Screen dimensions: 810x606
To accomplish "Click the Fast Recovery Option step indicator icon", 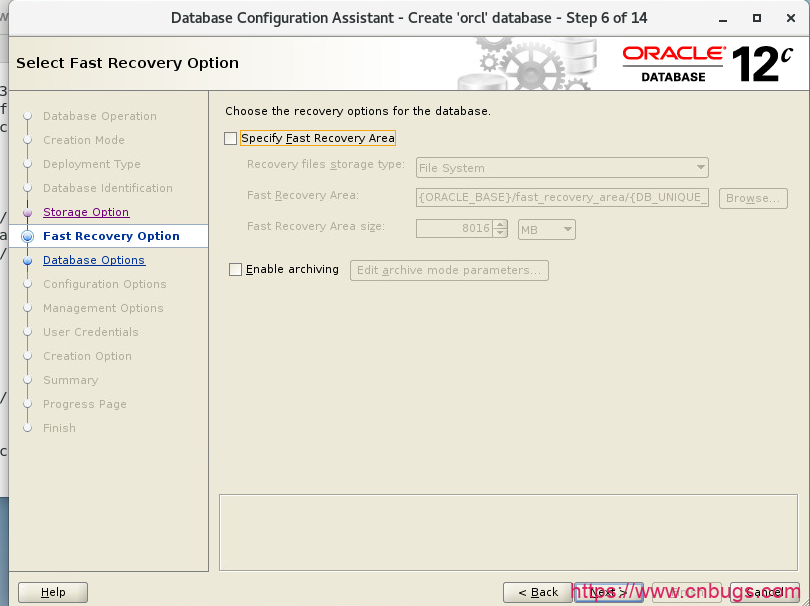I will point(28,237).
